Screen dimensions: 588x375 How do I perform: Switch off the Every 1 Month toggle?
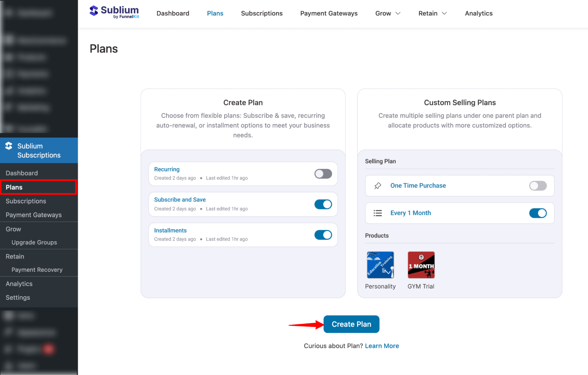tap(537, 213)
